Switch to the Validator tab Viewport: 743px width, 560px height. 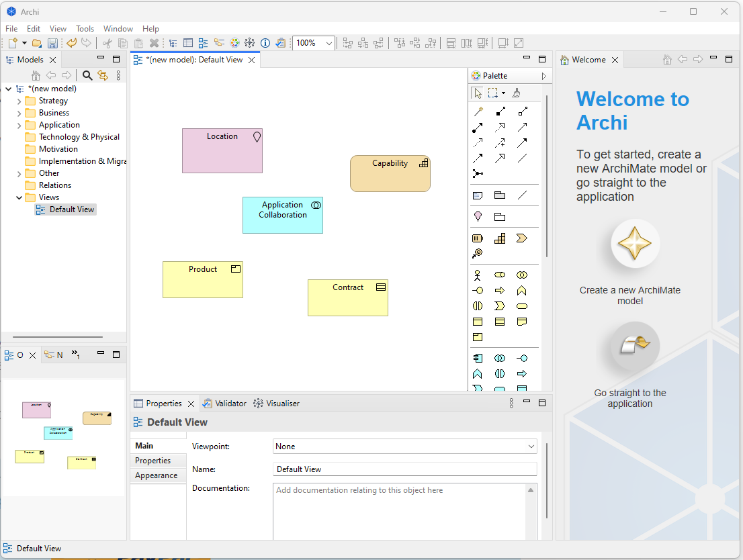coord(224,403)
